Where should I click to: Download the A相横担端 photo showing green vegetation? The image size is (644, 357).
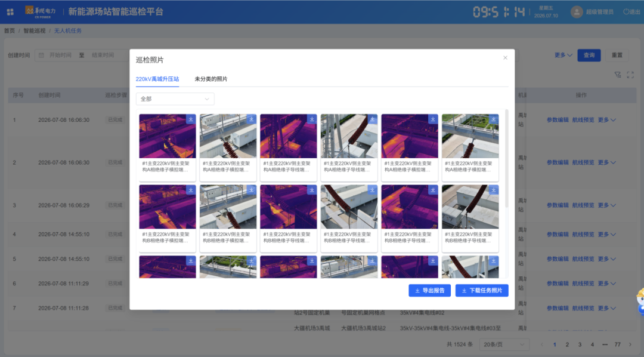(x=493, y=119)
